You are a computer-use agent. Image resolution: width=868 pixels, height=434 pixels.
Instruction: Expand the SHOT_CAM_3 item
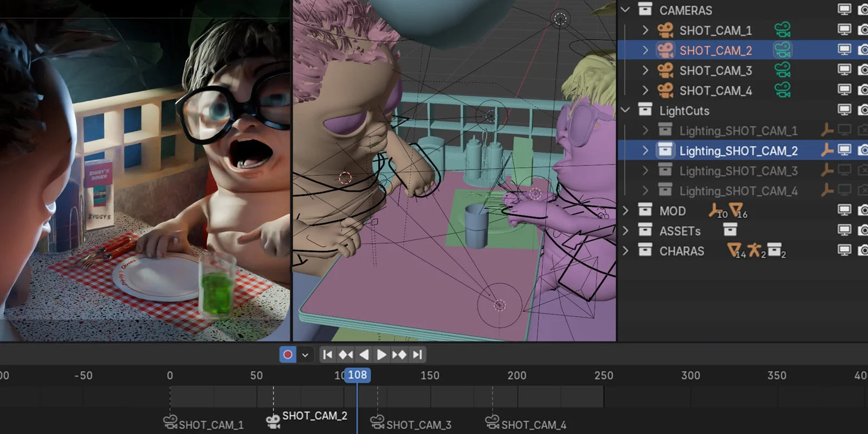645,71
